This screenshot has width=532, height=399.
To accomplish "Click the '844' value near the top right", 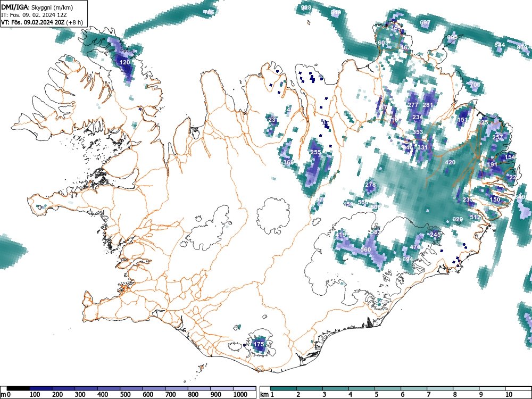I will (x=500, y=45).
